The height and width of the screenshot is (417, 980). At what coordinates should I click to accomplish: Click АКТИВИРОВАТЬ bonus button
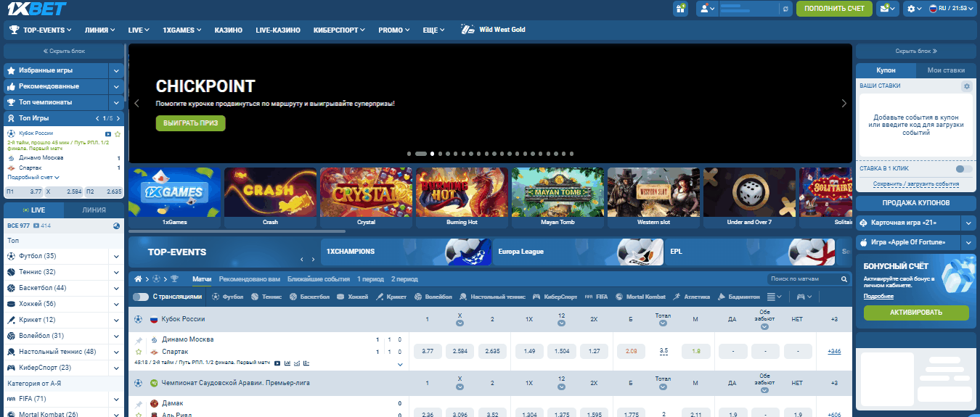[x=916, y=313]
